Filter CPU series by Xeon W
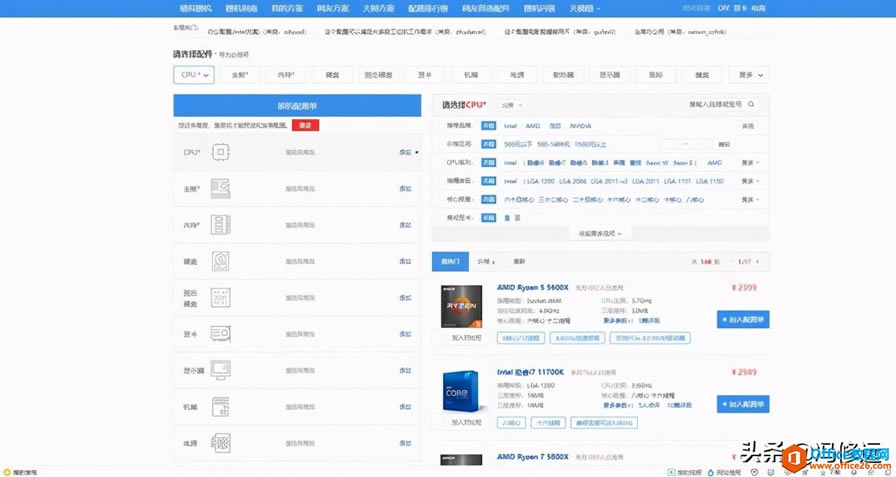 pos(657,163)
